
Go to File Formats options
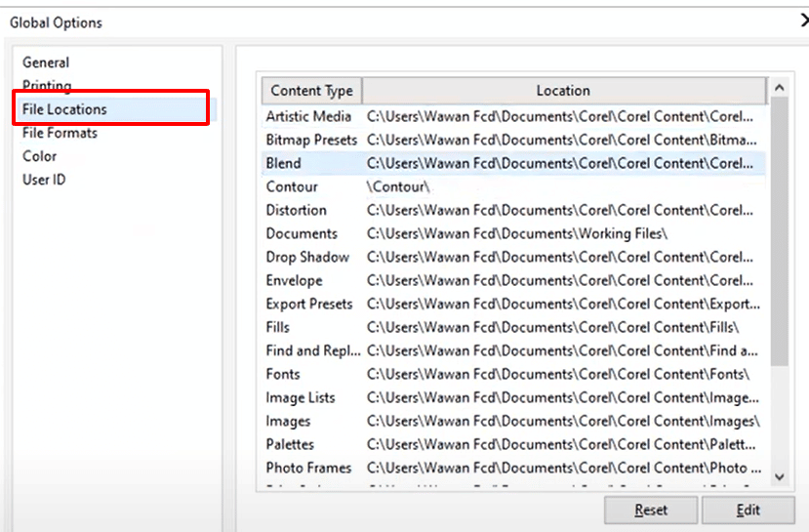(60, 133)
